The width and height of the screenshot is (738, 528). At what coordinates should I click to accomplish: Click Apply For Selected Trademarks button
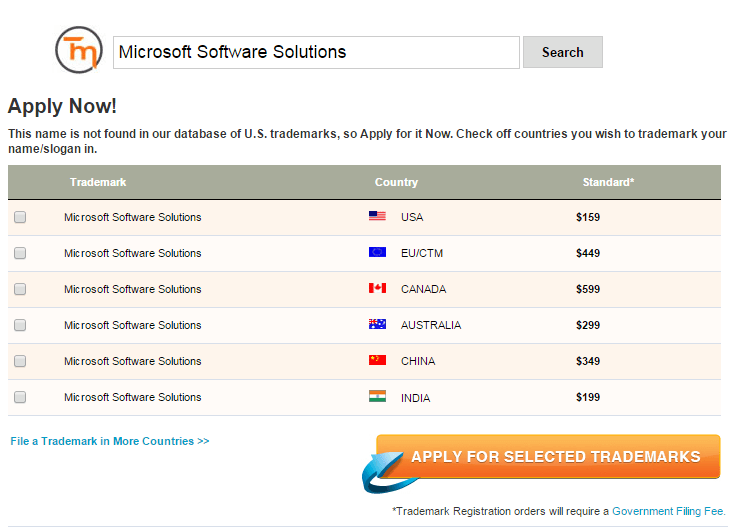pyautogui.click(x=548, y=457)
